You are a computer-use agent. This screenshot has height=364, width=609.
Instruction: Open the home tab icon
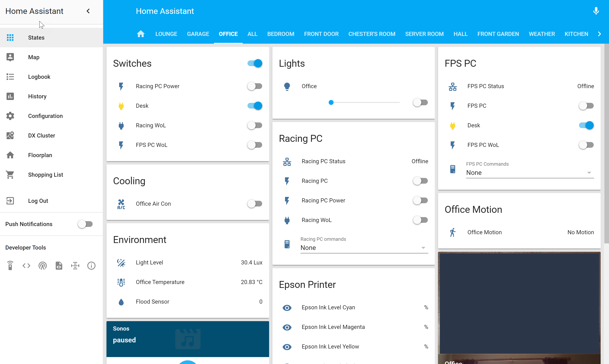click(x=141, y=34)
